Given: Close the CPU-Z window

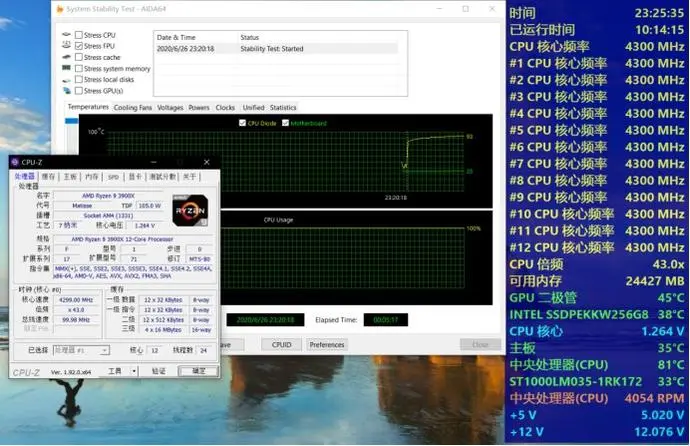Looking at the screenshot, I should tap(206, 162).
